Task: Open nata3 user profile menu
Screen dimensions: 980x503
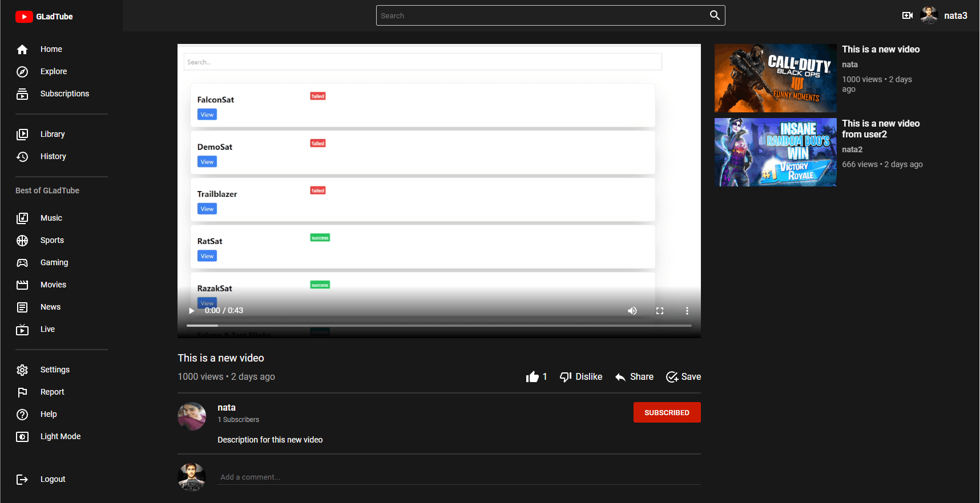Action: tap(944, 15)
